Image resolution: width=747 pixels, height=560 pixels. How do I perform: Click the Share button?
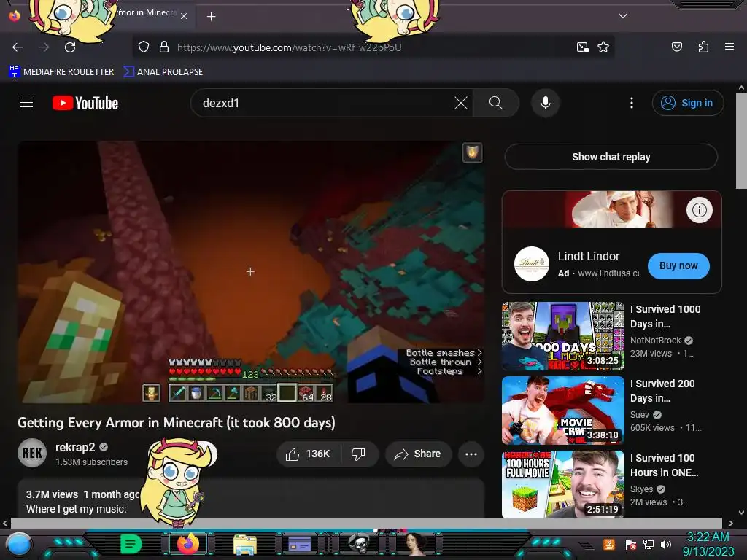418,454
